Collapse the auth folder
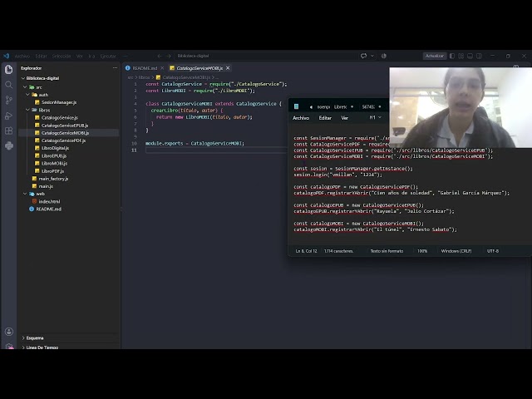 click(27, 95)
